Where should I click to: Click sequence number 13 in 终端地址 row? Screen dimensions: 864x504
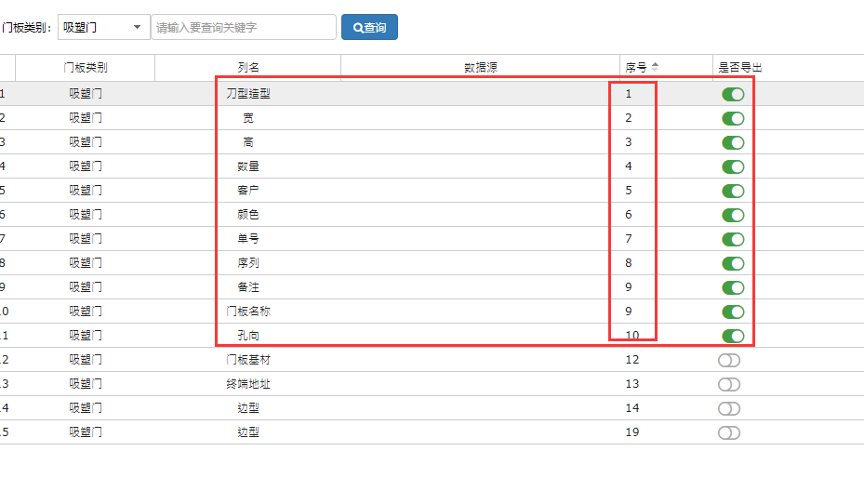click(632, 384)
